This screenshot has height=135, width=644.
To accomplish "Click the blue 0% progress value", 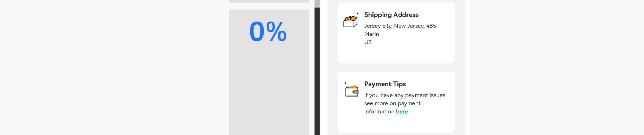I will coord(268,31).
